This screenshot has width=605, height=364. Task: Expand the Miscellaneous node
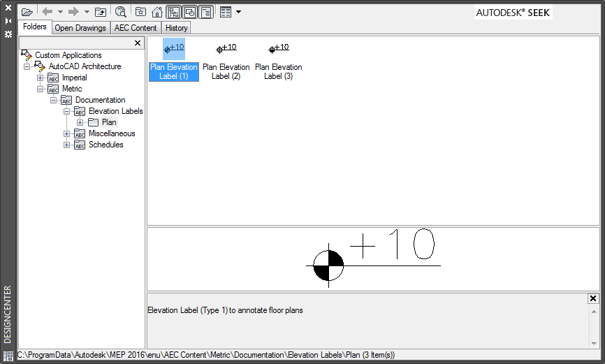(67, 134)
